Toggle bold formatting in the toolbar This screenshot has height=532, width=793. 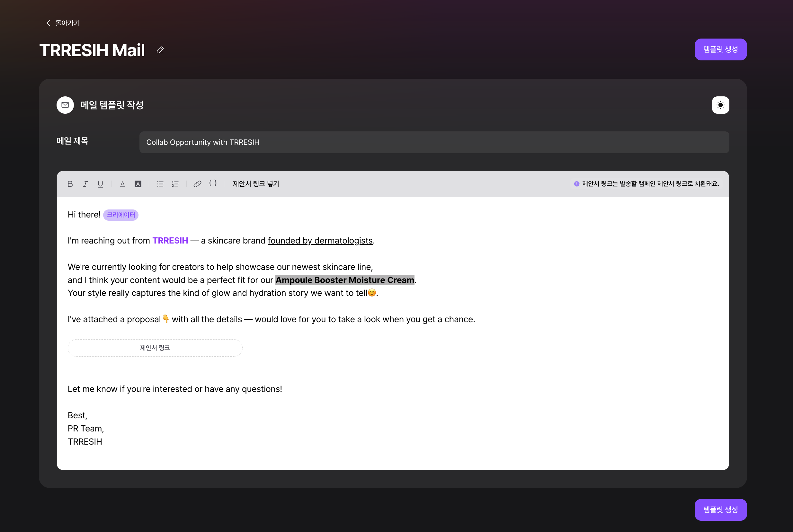(x=70, y=184)
